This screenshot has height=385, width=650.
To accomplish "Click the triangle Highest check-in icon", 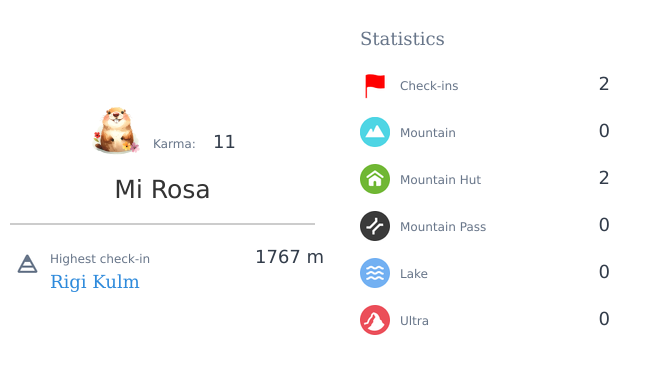I will click(27, 264).
